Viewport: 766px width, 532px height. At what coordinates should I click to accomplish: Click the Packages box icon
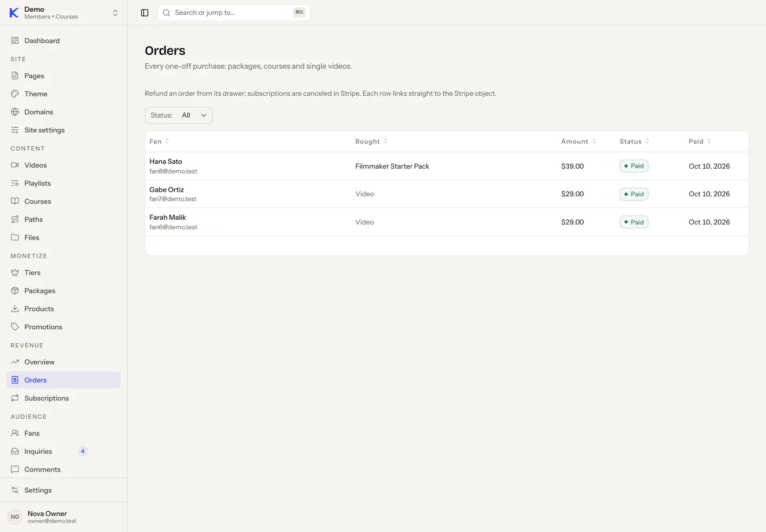point(15,290)
